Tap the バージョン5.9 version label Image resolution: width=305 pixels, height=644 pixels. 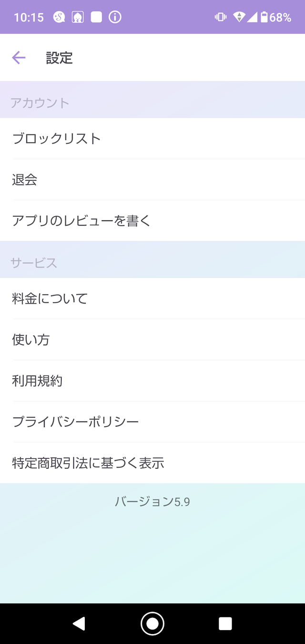(x=152, y=501)
